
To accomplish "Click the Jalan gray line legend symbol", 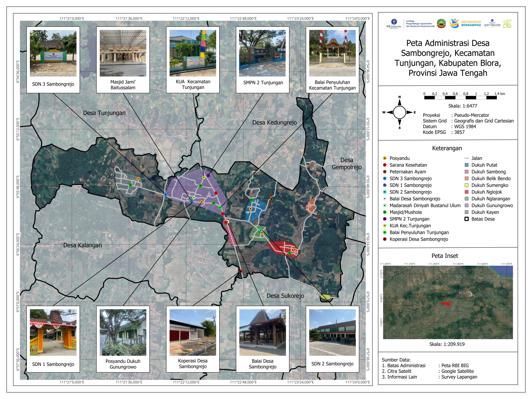I will tap(467, 158).
